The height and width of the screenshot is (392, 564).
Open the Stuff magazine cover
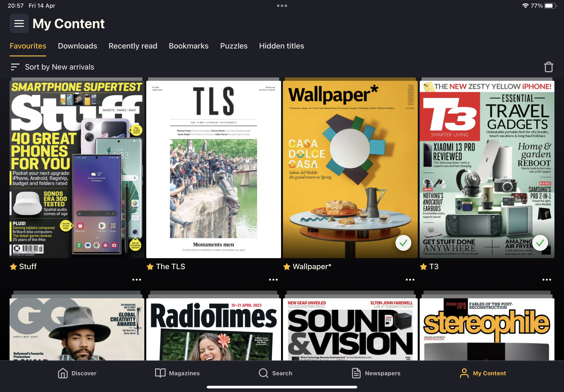[x=77, y=169]
